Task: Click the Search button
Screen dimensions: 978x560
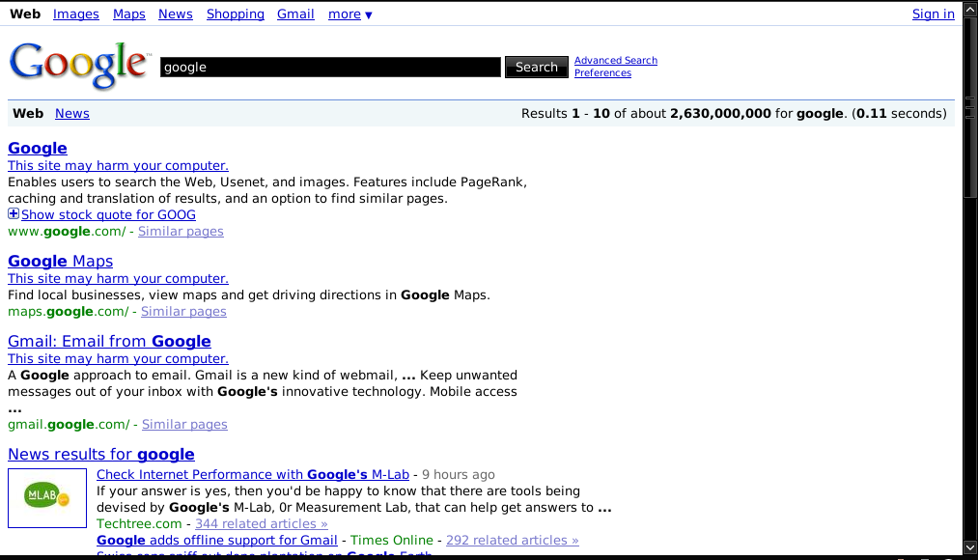Action: [537, 67]
